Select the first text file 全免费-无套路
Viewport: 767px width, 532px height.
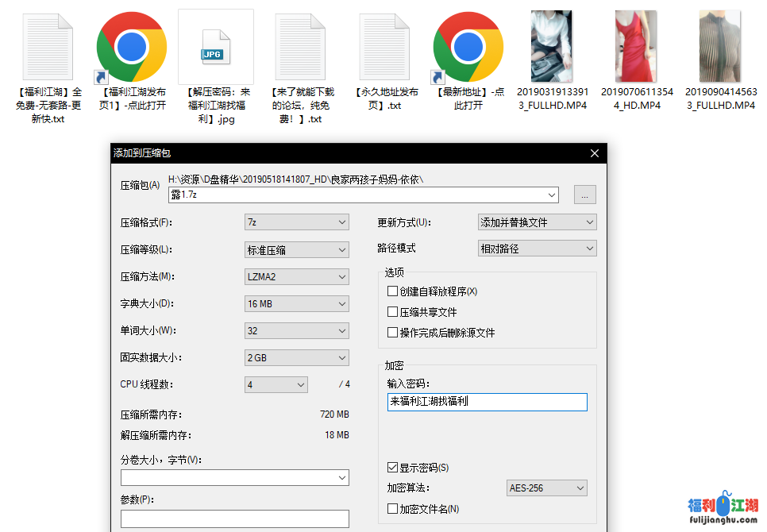(x=47, y=48)
